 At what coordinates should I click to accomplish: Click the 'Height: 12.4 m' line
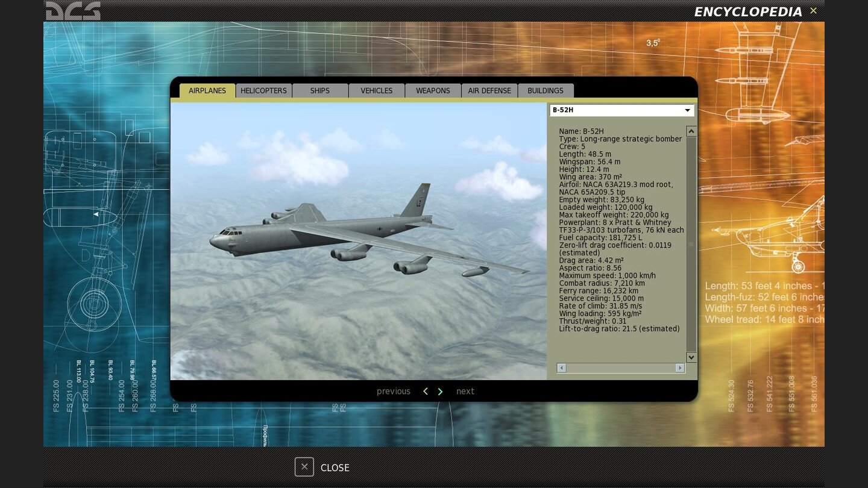click(x=583, y=169)
